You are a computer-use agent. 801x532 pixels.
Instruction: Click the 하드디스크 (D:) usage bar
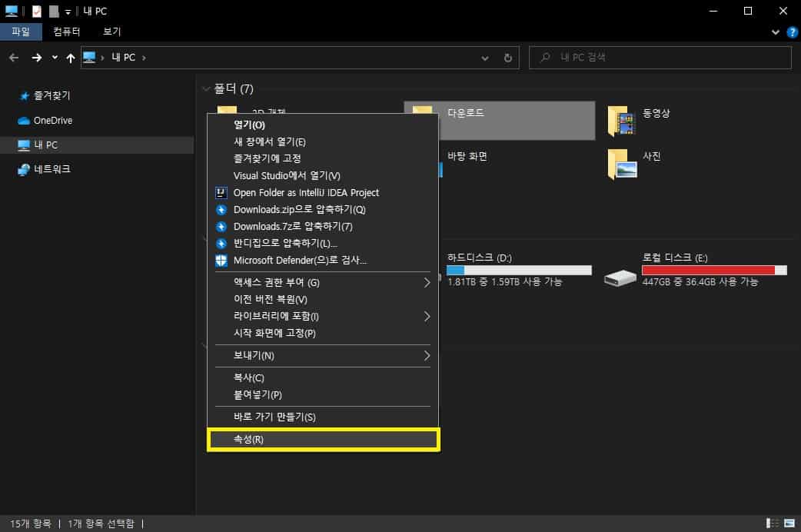click(x=519, y=271)
